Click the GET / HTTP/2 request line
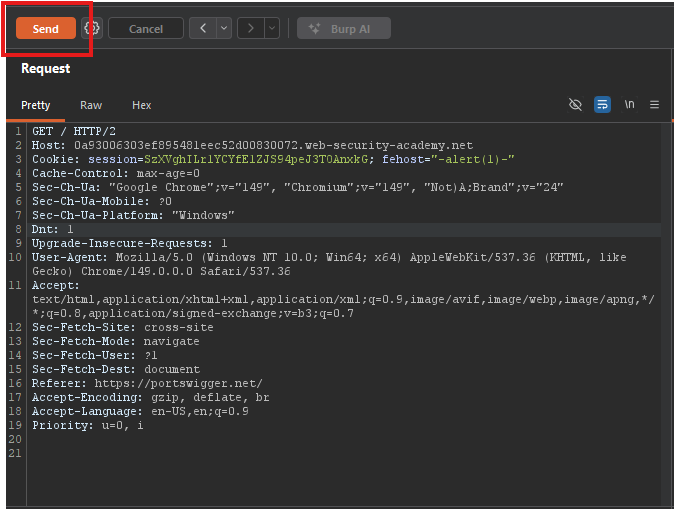 point(74,131)
